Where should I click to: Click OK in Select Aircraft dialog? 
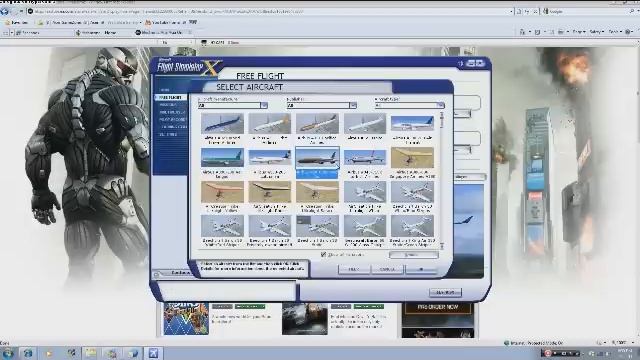pyautogui.click(x=421, y=269)
